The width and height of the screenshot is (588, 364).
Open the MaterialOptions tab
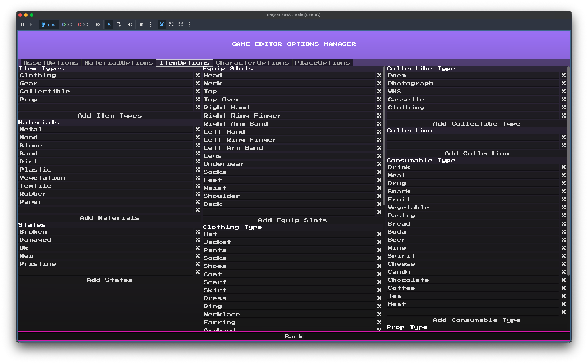119,63
